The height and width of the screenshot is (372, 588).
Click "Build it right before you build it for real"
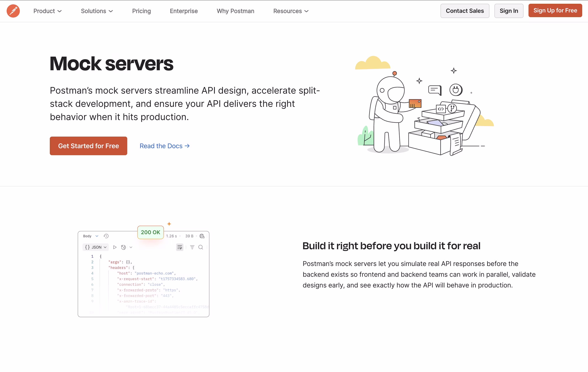click(392, 246)
